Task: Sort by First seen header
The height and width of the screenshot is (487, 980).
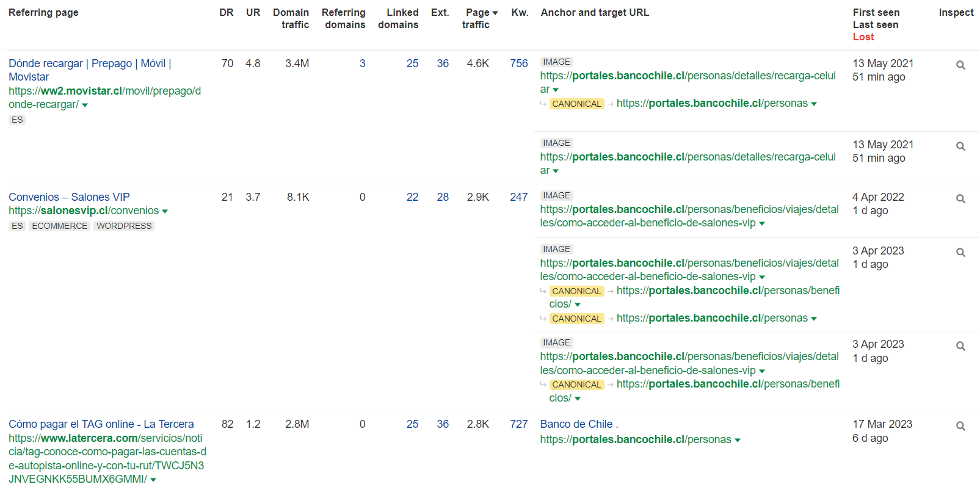Action: click(876, 12)
